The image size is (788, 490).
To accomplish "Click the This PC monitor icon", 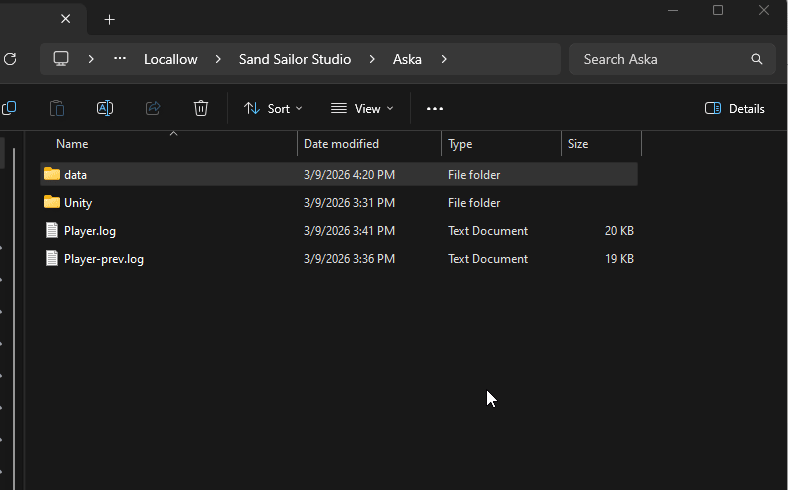I will click(61, 59).
